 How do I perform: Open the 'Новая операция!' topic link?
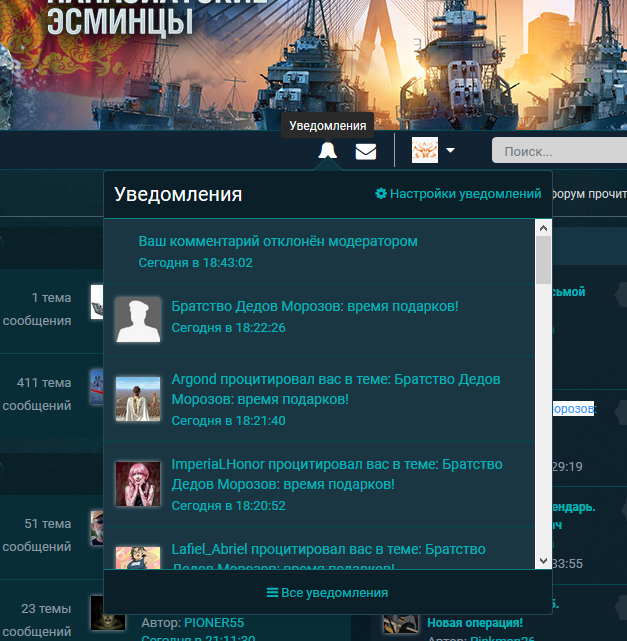click(475, 623)
